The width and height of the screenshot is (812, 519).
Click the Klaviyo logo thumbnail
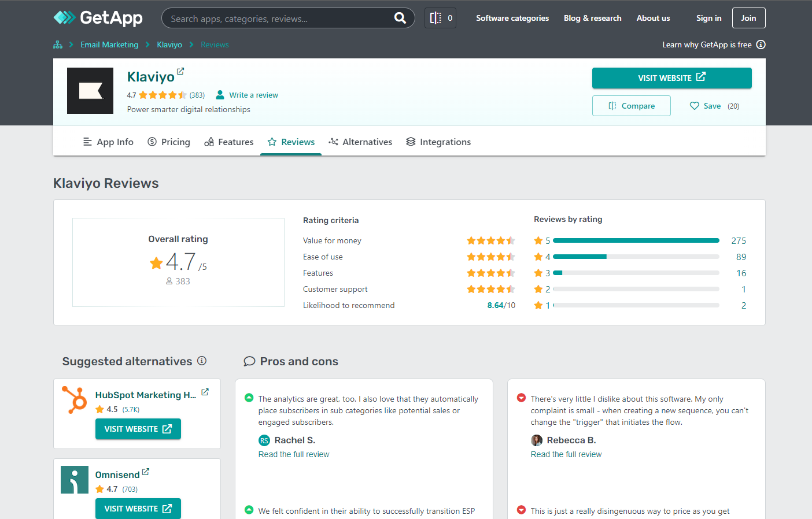tap(90, 91)
